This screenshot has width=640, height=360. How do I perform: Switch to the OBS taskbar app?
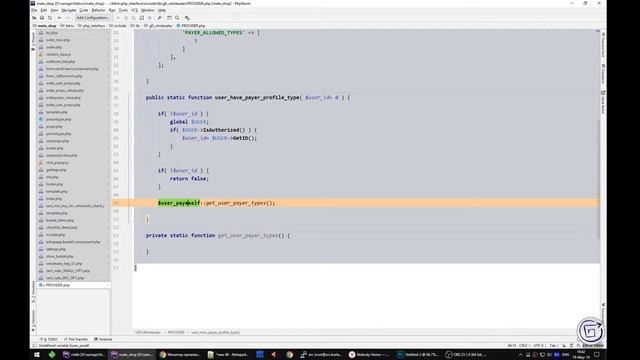466,355
